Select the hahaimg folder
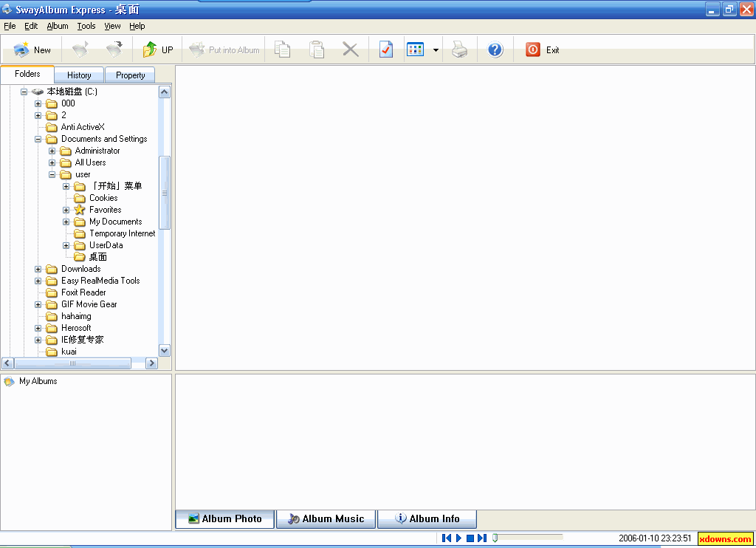Viewport: 756px width, 548px height. pyautogui.click(x=76, y=316)
